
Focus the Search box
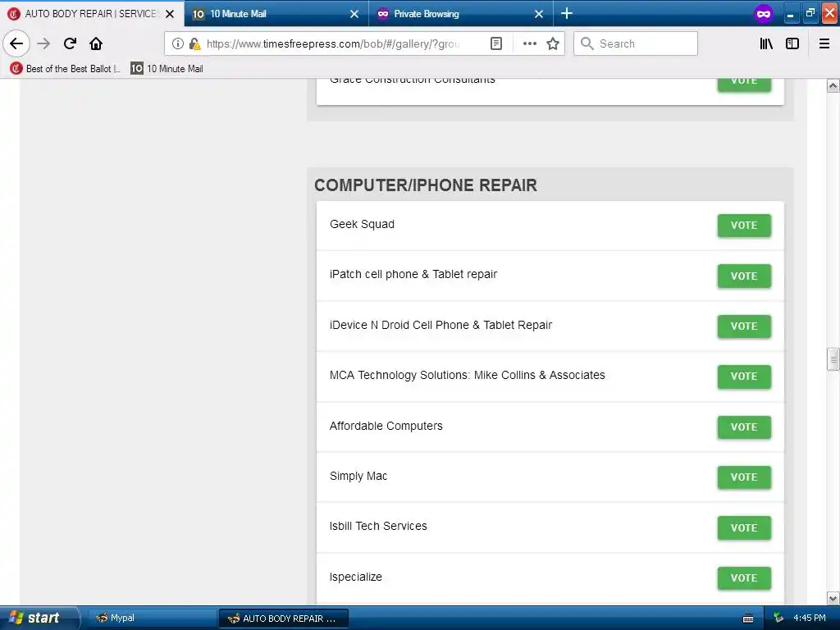(x=636, y=43)
